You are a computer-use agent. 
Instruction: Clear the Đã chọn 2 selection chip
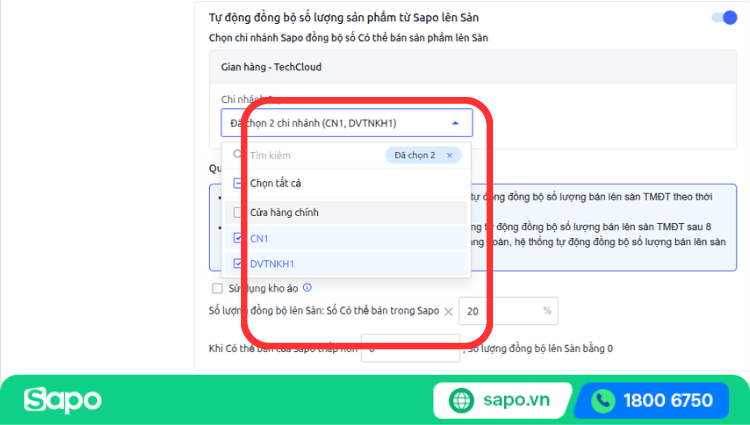tap(449, 155)
